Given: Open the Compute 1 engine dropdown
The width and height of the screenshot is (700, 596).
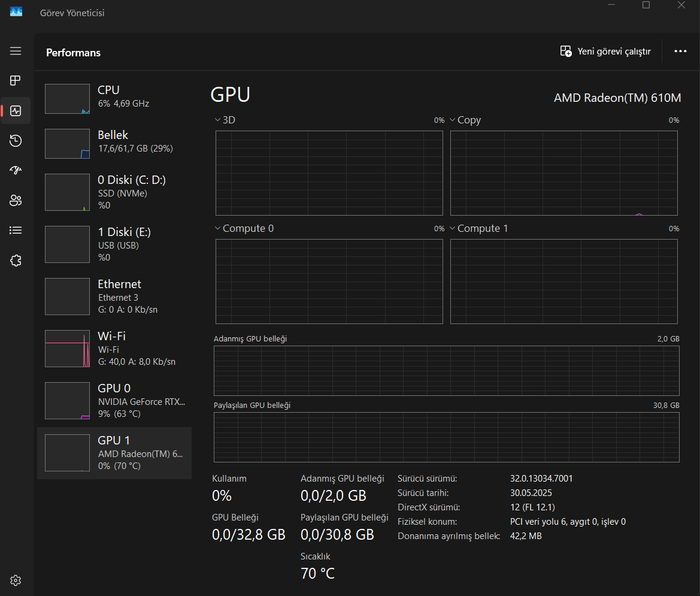Looking at the screenshot, I should pos(478,228).
